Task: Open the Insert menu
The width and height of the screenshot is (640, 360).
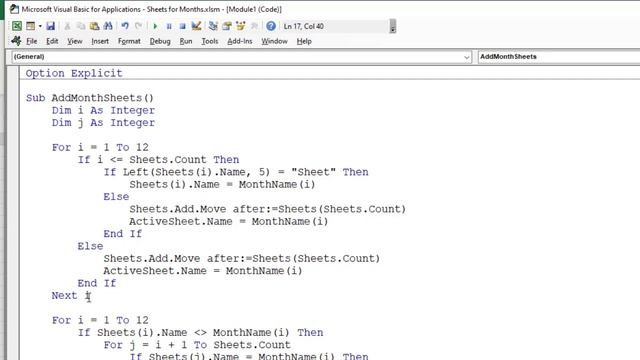Action: point(100,41)
